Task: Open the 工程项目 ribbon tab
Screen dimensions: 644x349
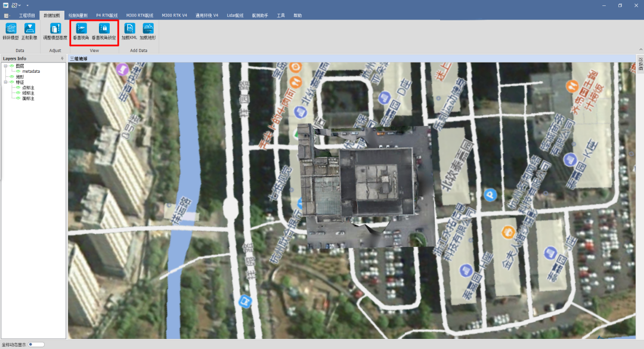Action: [x=27, y=16]
